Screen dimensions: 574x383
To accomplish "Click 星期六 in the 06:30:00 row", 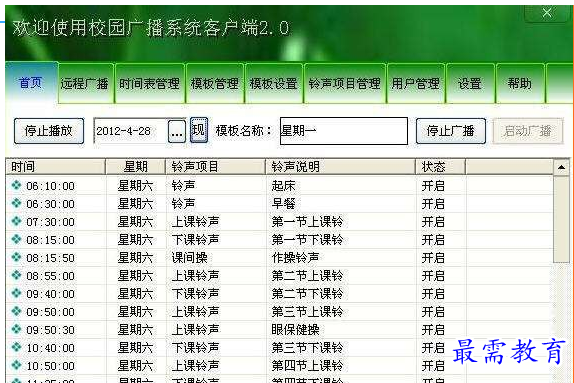I will click(135, 204).
